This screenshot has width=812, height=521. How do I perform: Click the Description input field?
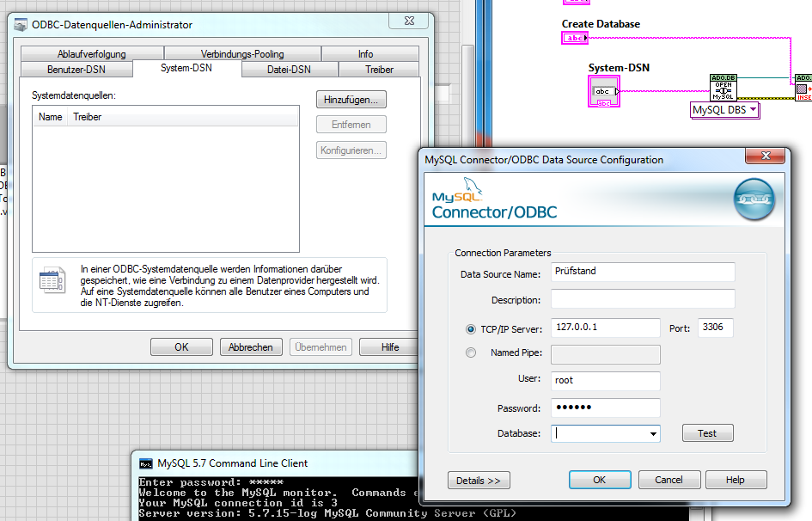click(643, 299)
